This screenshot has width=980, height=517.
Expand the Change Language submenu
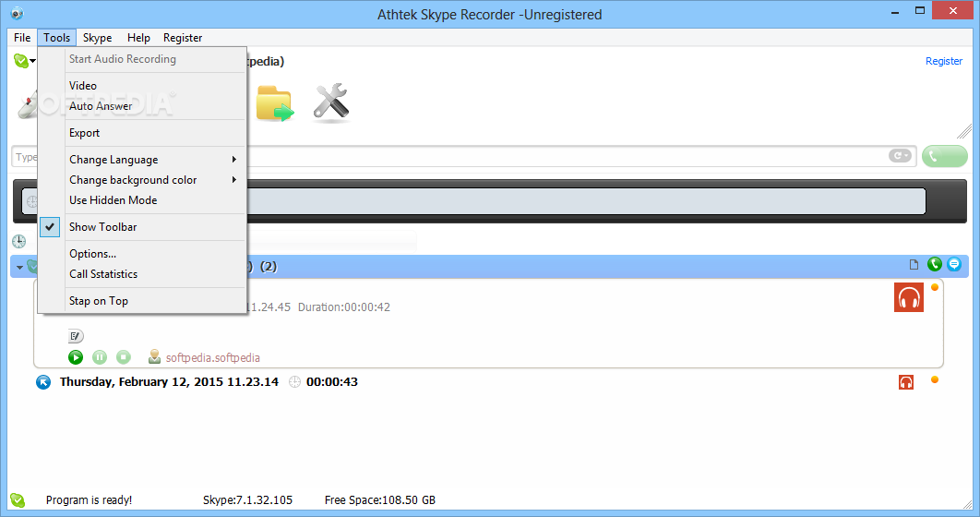click(x=142, y=160)
